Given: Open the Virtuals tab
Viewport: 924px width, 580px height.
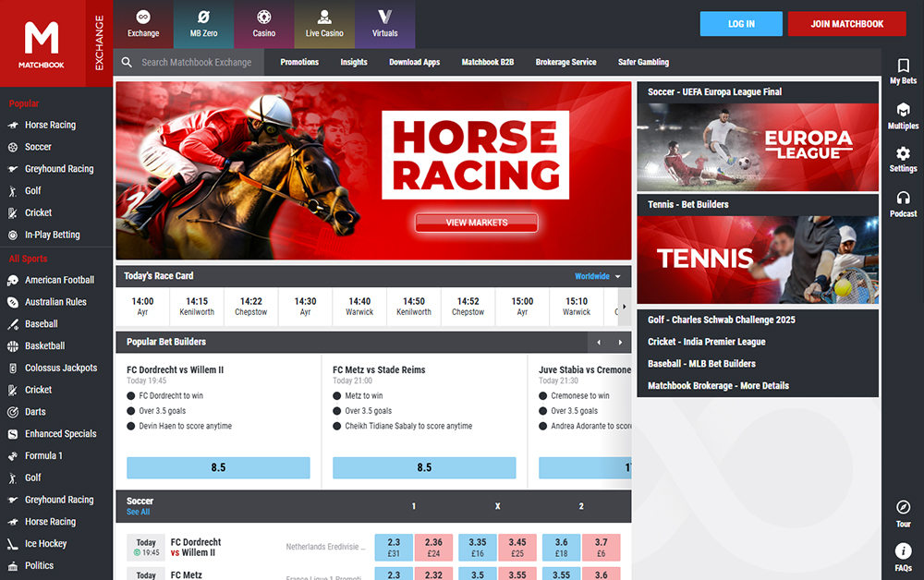Looking at the screenshot, I should (x=384, y=24).
